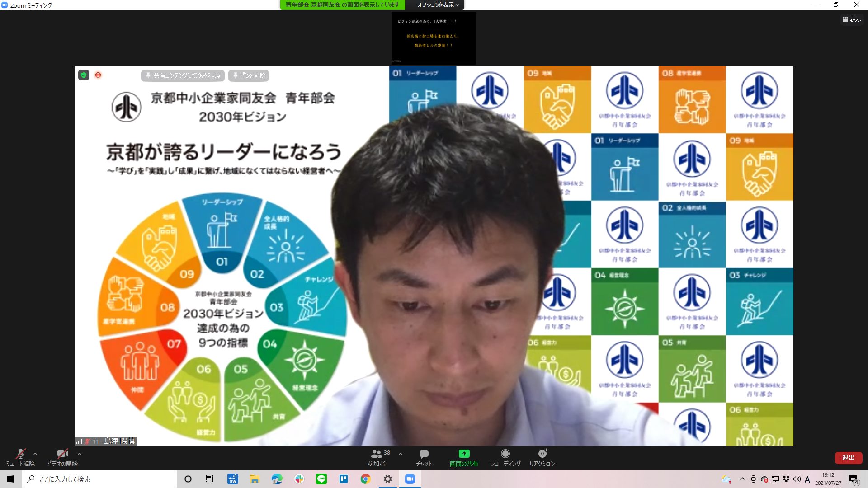
Task: Open File Explorer from taskbar
Action: click(x=255, y=479)
